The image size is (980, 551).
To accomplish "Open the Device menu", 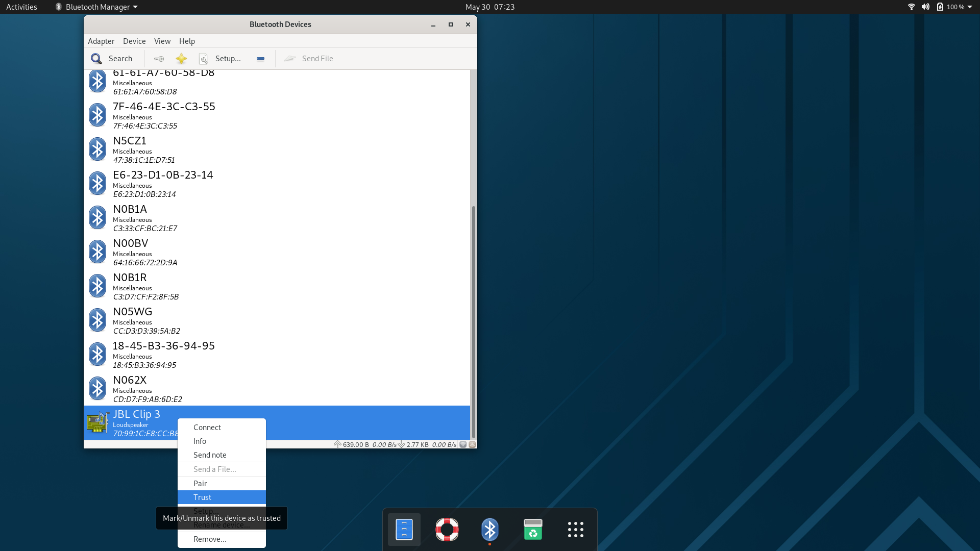I will pyautogui.click(x=134, y=41).
